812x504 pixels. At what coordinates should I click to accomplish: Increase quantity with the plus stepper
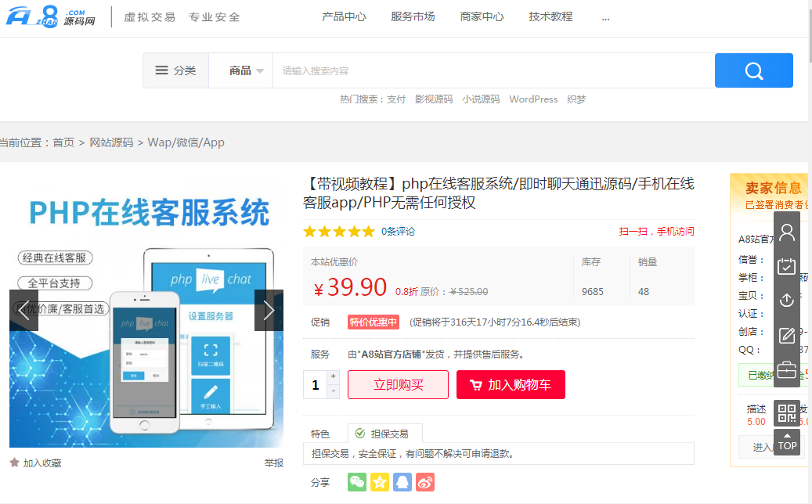point(333,376)
